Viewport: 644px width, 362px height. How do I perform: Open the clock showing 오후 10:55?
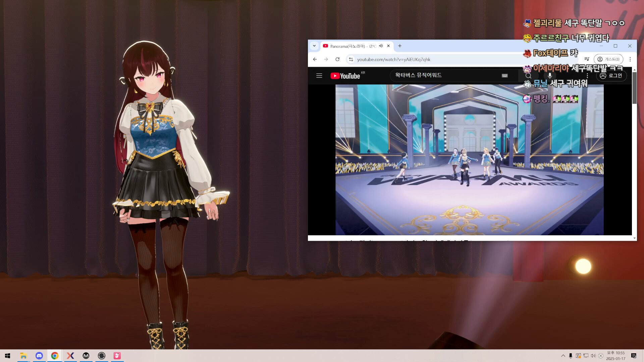coord(615,356)
